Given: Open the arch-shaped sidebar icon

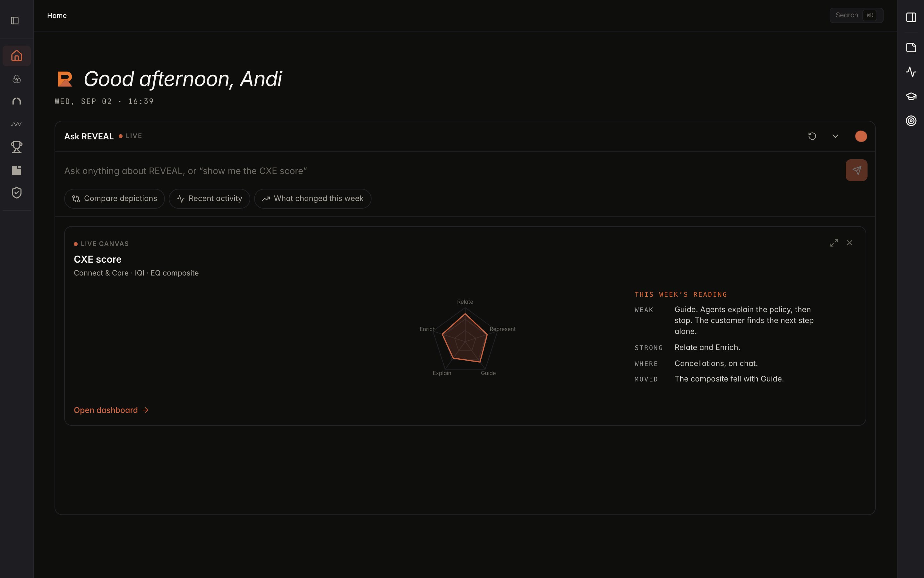Looking at the screenshot, I should pyautogui.click(x=16, y=101).
